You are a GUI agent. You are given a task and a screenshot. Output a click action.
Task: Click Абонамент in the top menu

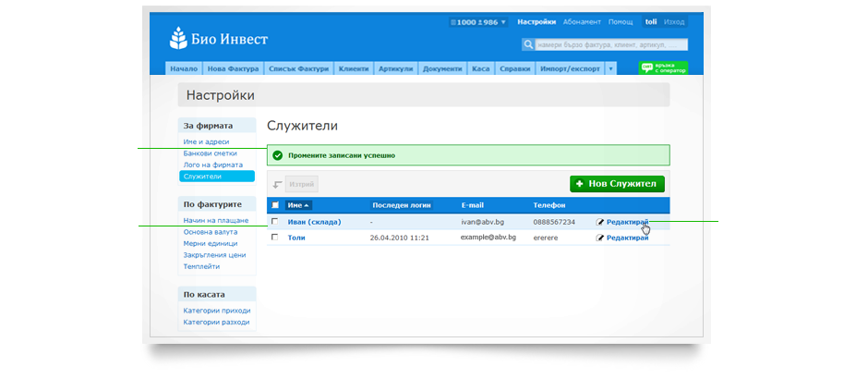coord(582,22)
